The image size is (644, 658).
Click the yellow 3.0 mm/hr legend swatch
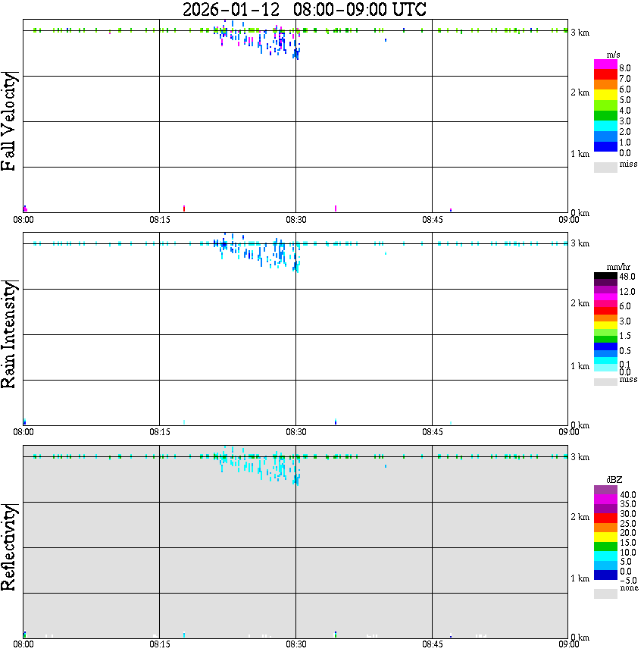click(x=605, y=326)
